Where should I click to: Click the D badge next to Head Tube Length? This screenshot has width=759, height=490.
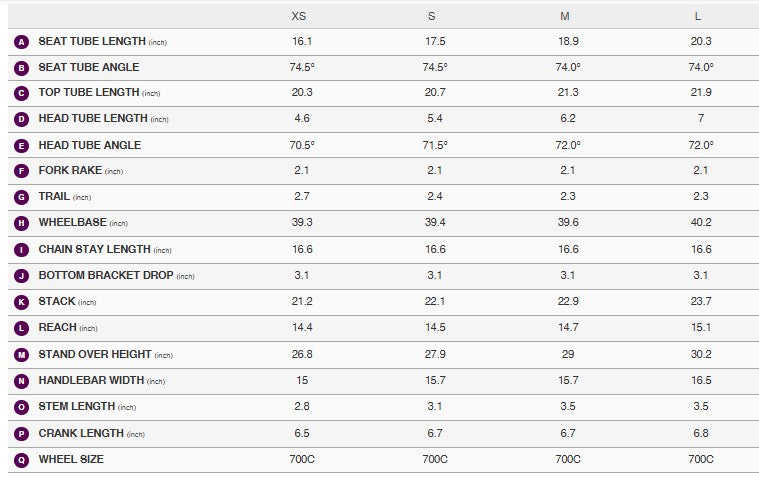[21, 119]
